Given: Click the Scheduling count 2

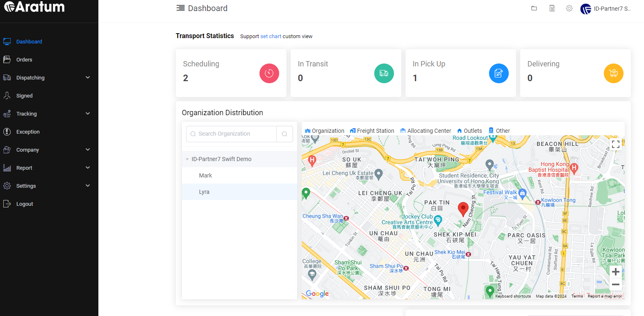Looking at the screenshot, I should tap(186, 78).
